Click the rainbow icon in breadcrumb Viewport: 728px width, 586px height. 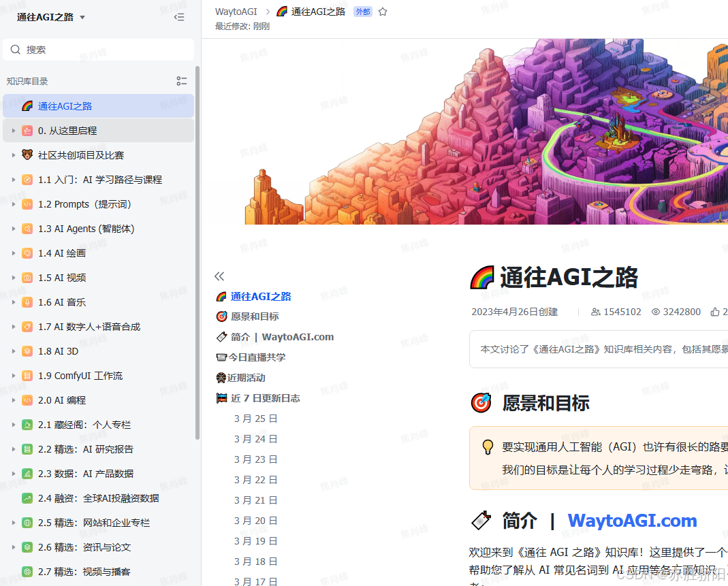pos(282,12)
